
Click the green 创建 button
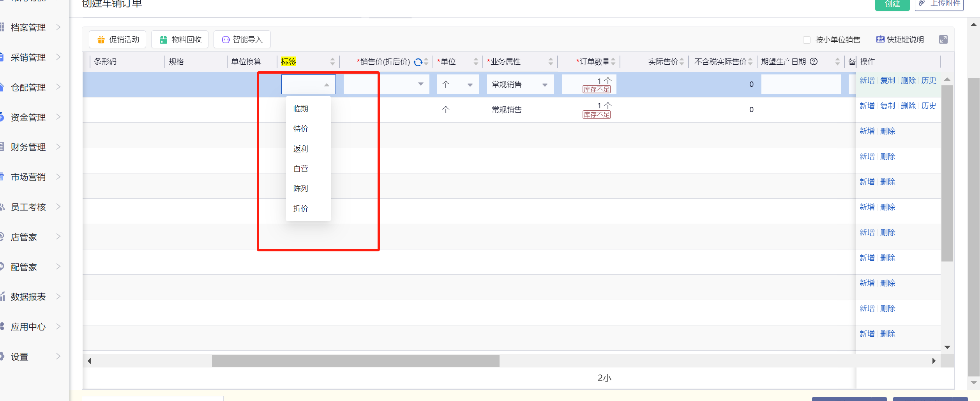coord(892,4)
